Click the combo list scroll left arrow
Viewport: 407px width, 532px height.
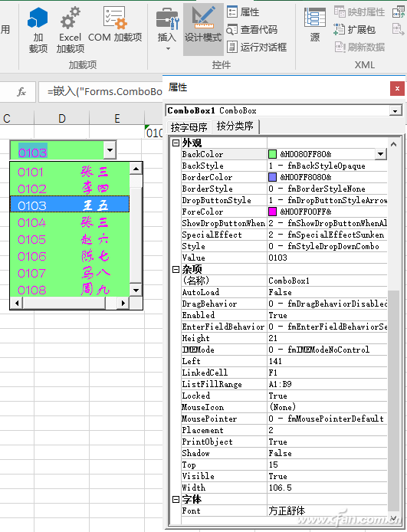tap(17, 303)
